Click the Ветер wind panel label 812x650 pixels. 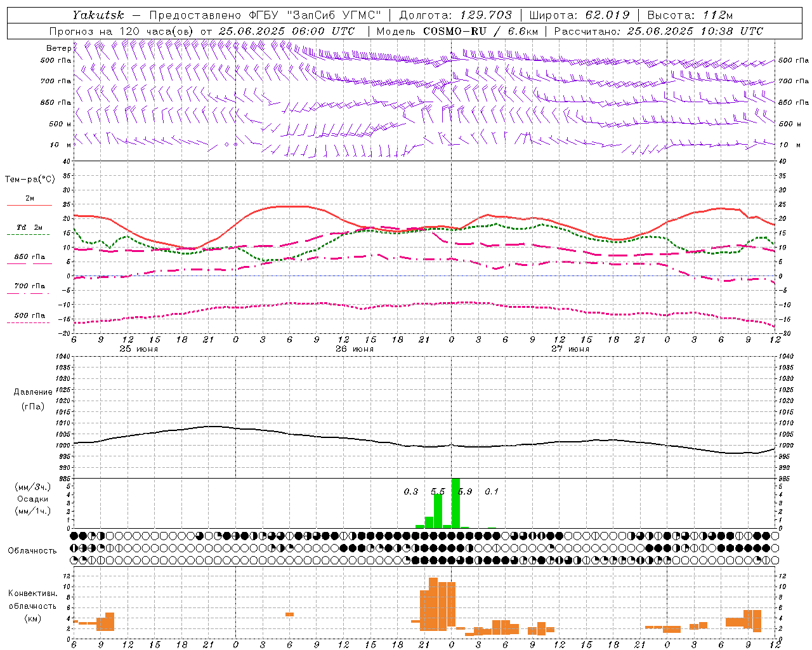pyautogui.click(x=58, y=48)
